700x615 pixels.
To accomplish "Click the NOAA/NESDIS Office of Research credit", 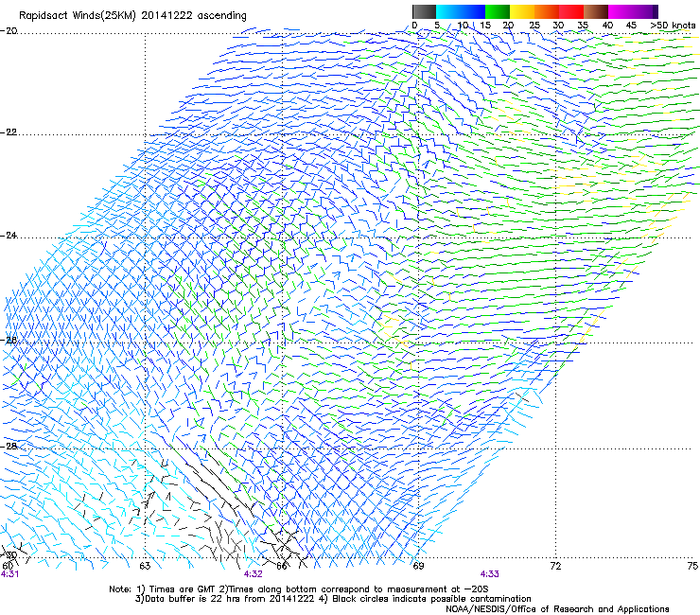I will click(x=557, y=609).
